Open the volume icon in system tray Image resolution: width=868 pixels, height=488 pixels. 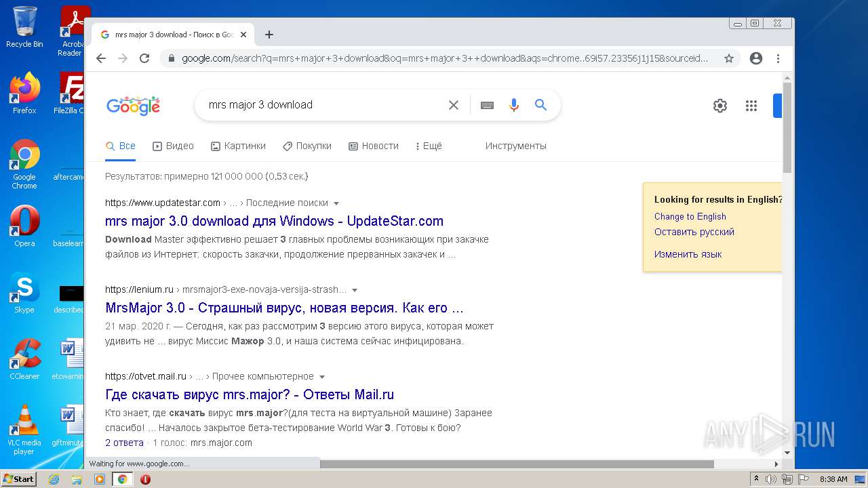[771, 479]
